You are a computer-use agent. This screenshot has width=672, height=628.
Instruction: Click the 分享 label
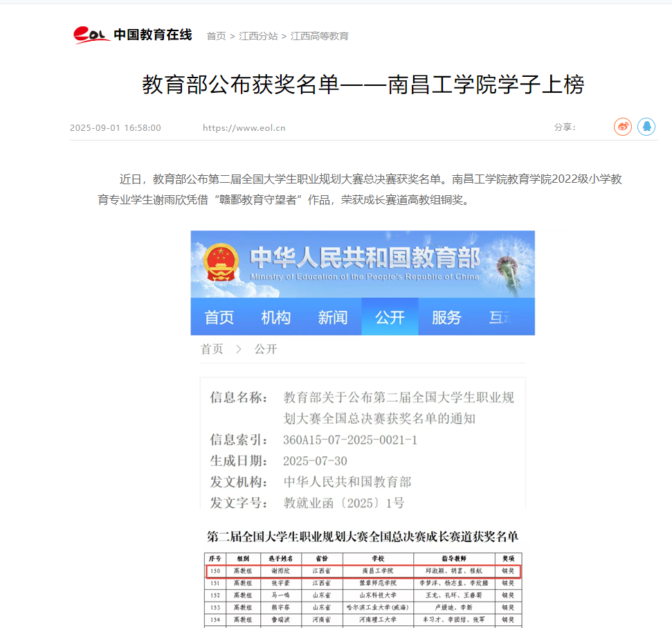(x=565, y=127)
